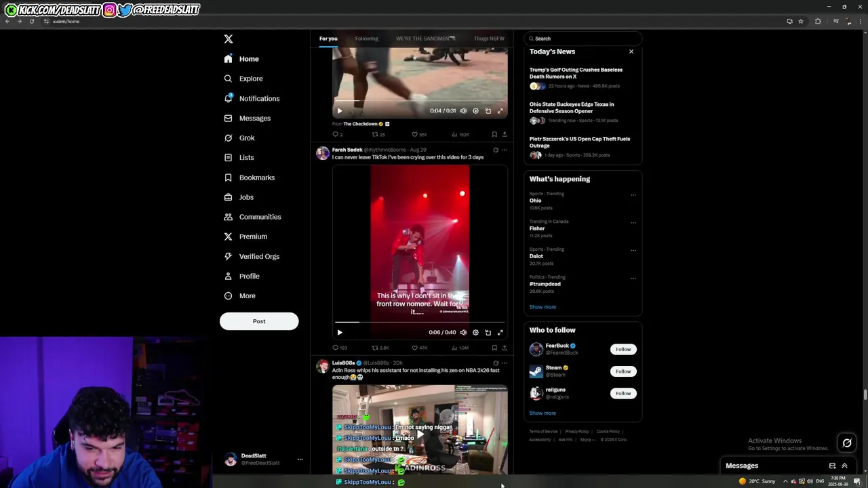Share Farah Sadek's post
The width and height of the screenshot is (868, 488).
point(505,348)
